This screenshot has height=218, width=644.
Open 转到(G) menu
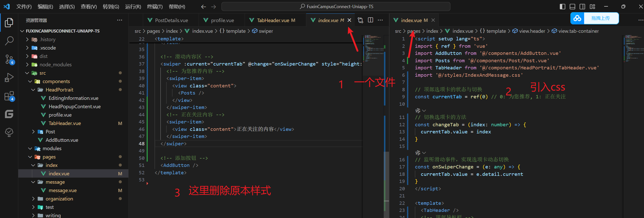(x=111, y=7)
